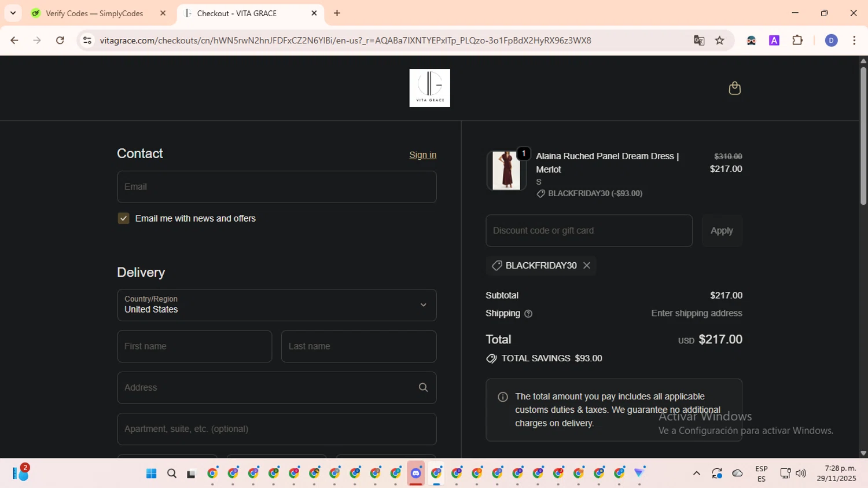Open the Shipping help question-mark icon
868x488 pixels.
[x=528, y=314]
